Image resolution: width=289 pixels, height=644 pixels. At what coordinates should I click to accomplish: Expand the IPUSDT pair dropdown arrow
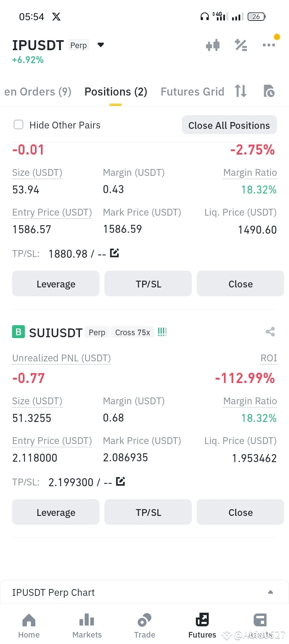[x=101, y=45]
